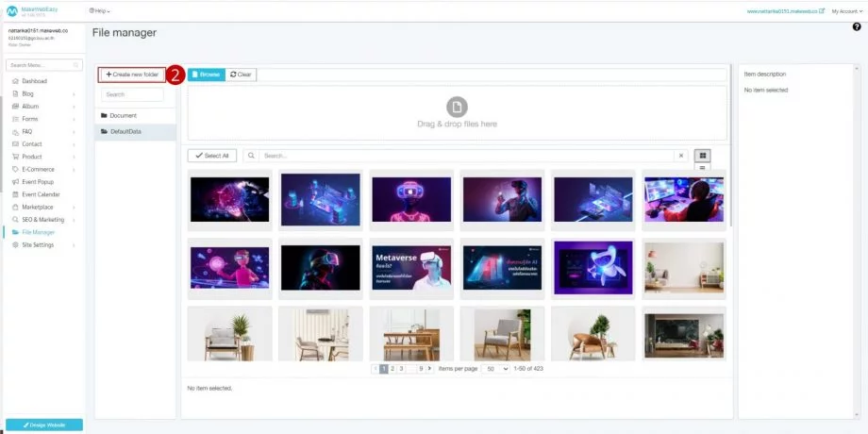Select the wooden dining table thumbnail
The width and height of the screenshot is (868, 434).
pos(411,334)
